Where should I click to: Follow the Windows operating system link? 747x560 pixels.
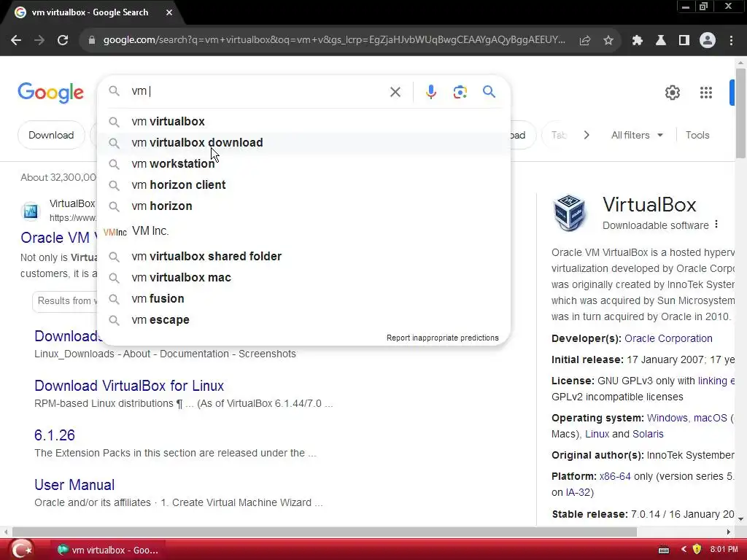[667, 418]
